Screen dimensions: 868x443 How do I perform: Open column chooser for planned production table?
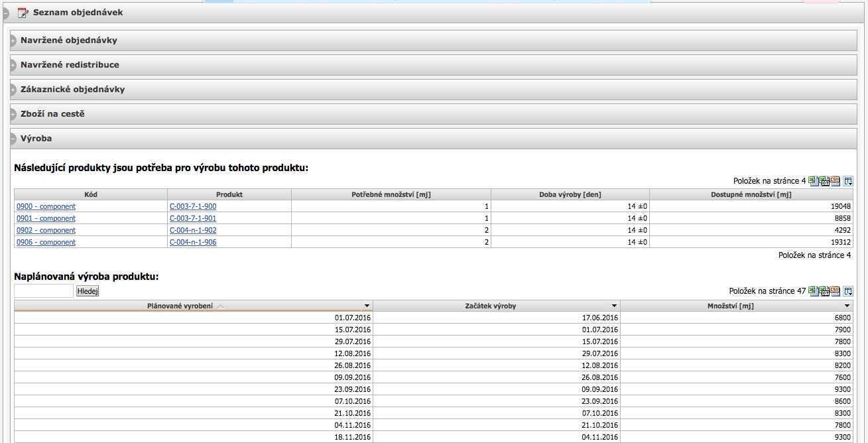pyautogui.click(x=848, y=290)
